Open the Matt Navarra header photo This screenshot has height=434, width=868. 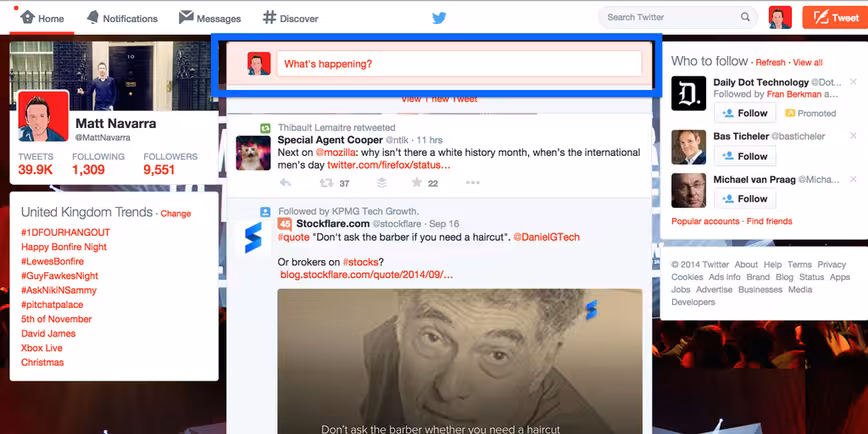113,75
